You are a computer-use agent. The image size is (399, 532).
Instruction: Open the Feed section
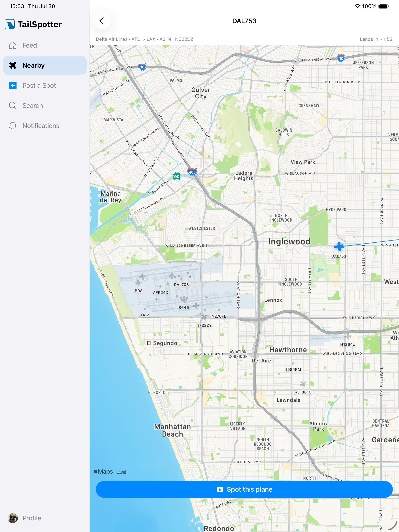coord(45,45)
